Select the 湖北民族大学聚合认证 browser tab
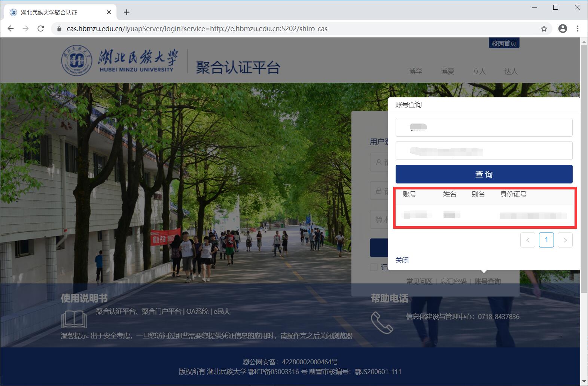 [56, 12]
